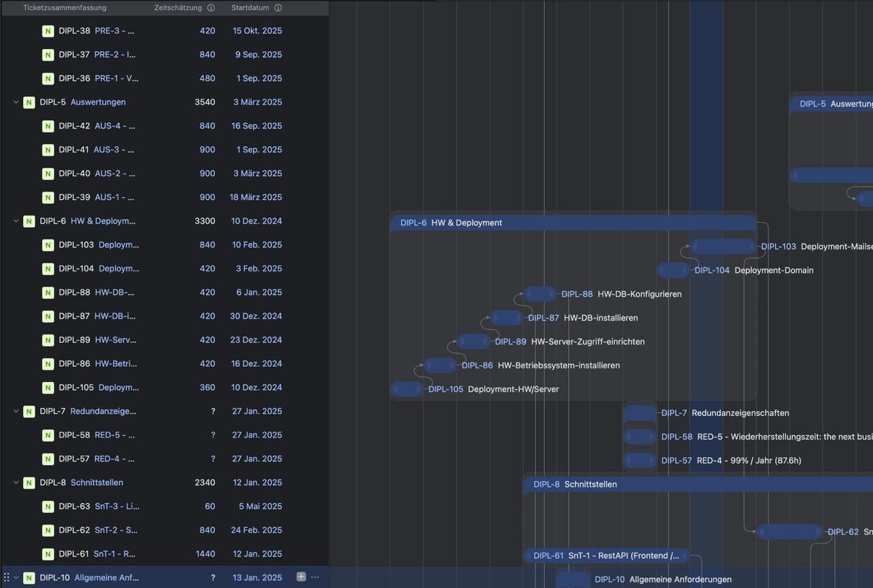
Task: Click the issue type icon of DIPL-5 Auswertungen
Action: [29, 102]
